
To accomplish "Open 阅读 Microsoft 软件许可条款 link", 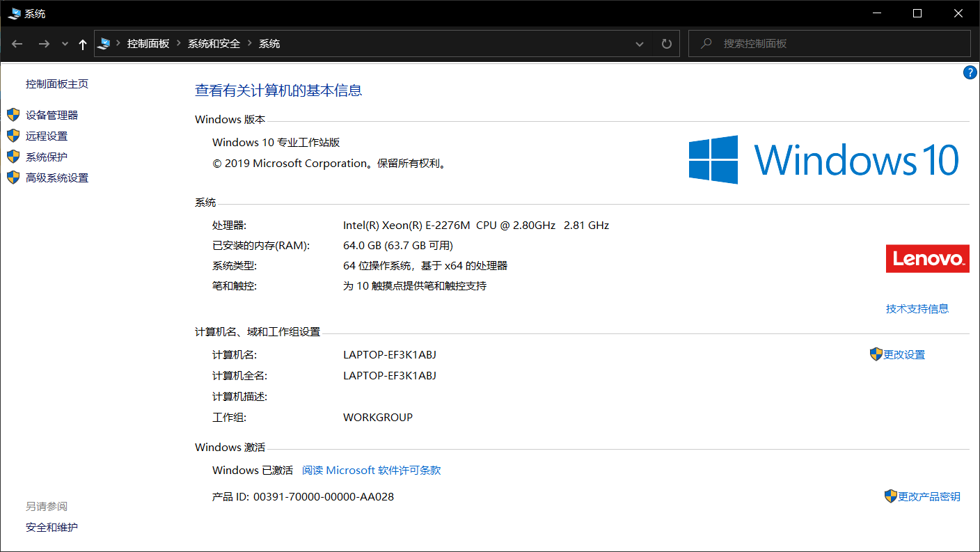I will [x=372, y=471].
